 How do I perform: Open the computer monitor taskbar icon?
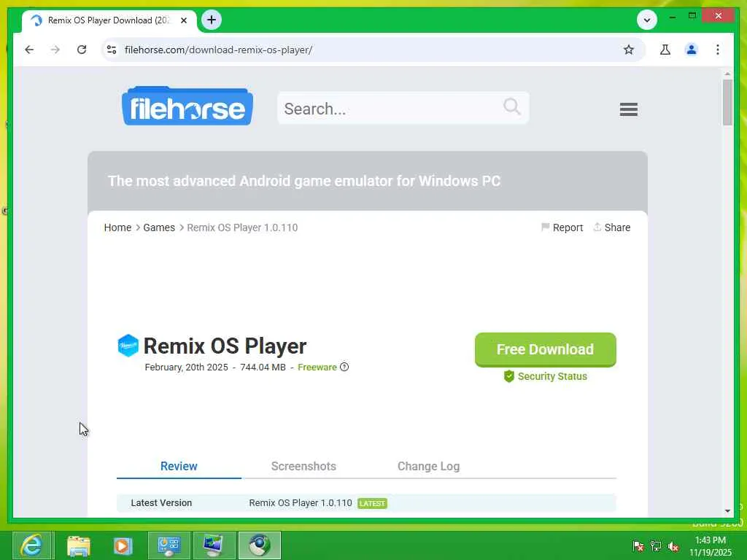(x=214, y=545)
